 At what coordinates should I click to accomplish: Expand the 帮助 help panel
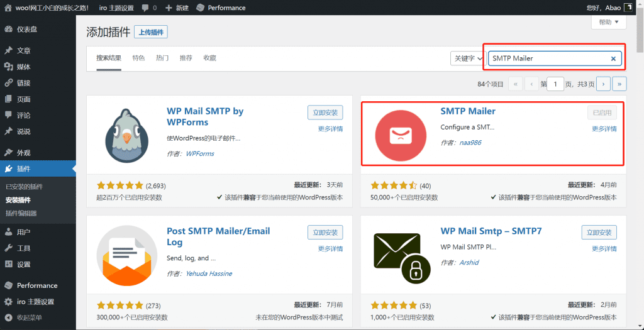tap(608, 22)
